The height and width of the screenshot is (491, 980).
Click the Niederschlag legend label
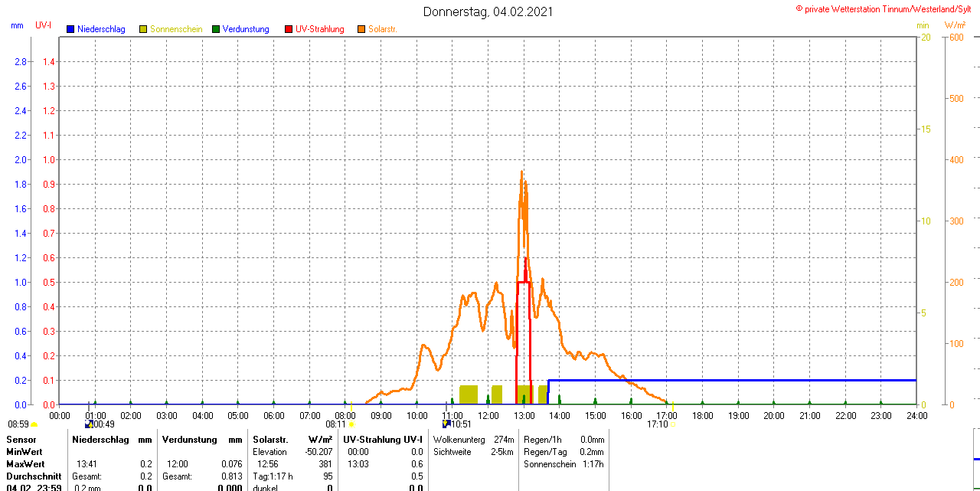pyautogui.click(x=101, y=29)
